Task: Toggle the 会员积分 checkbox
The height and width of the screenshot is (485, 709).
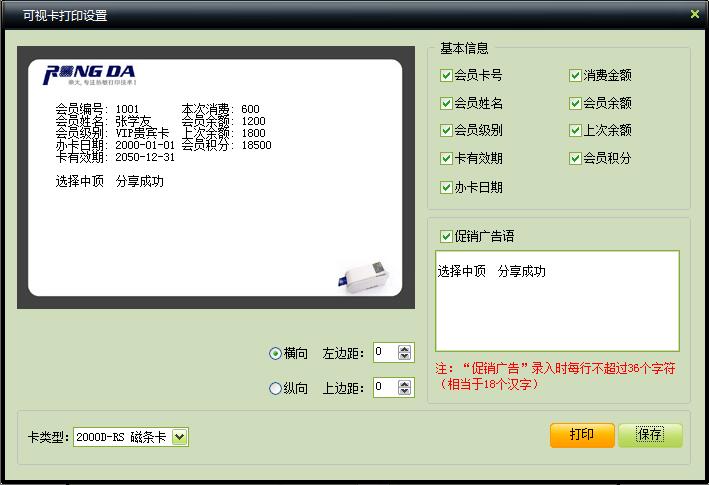Action: coord(576,158)
